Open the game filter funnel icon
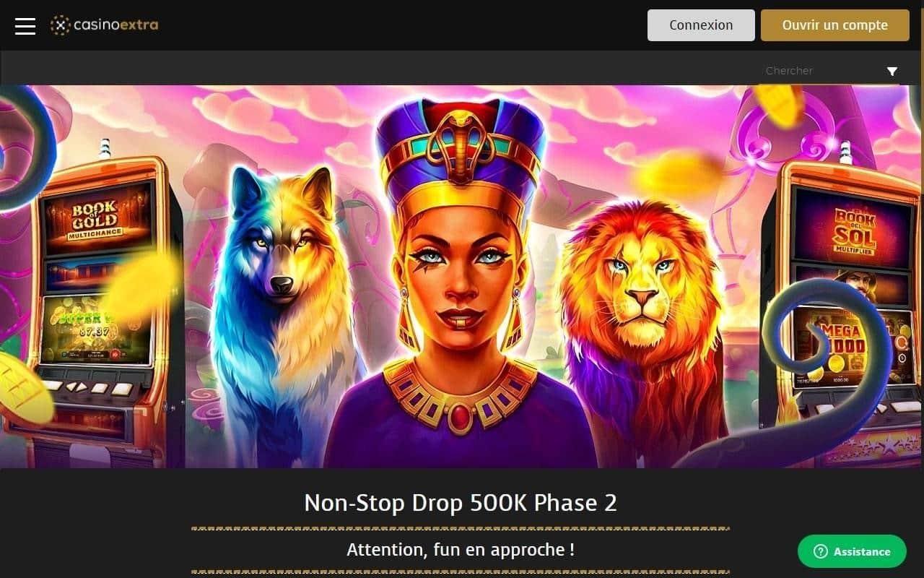Image resolution: width=924 pixels, height=578 pixels. point(892,71)
